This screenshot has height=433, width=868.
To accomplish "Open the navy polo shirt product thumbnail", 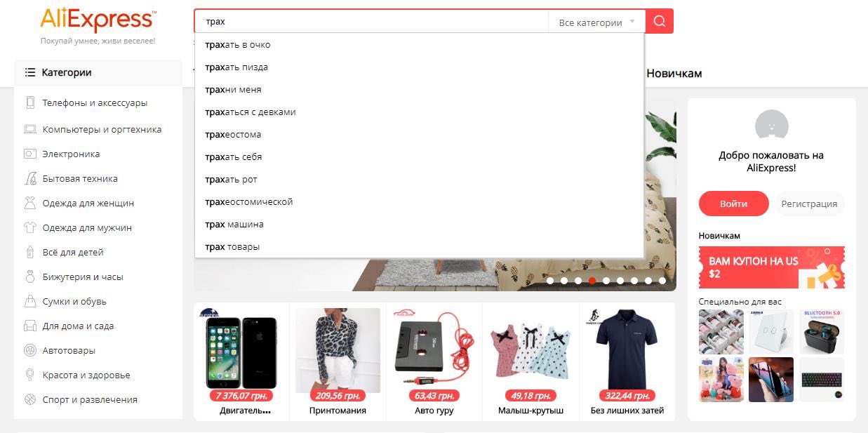I will [x=627, y=349].
